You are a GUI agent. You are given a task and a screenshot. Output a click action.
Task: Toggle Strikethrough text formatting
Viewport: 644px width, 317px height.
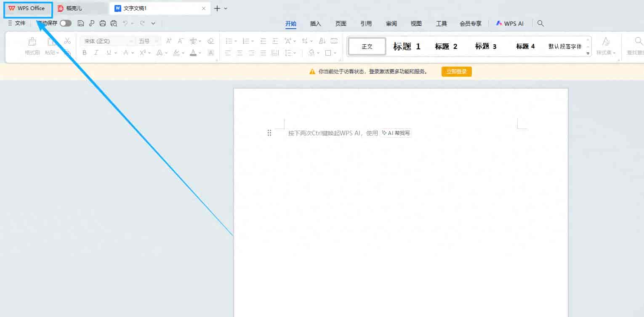click(x=125, y=53)
